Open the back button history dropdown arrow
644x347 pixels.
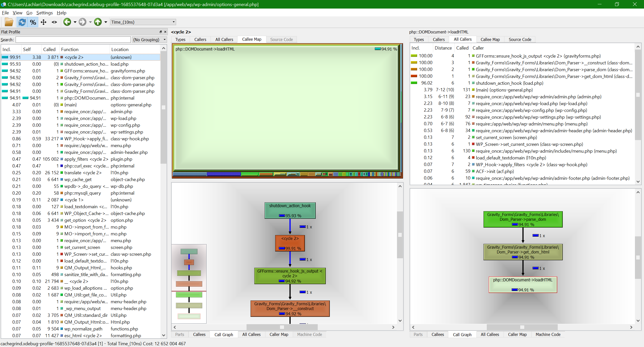coord(74,22)
